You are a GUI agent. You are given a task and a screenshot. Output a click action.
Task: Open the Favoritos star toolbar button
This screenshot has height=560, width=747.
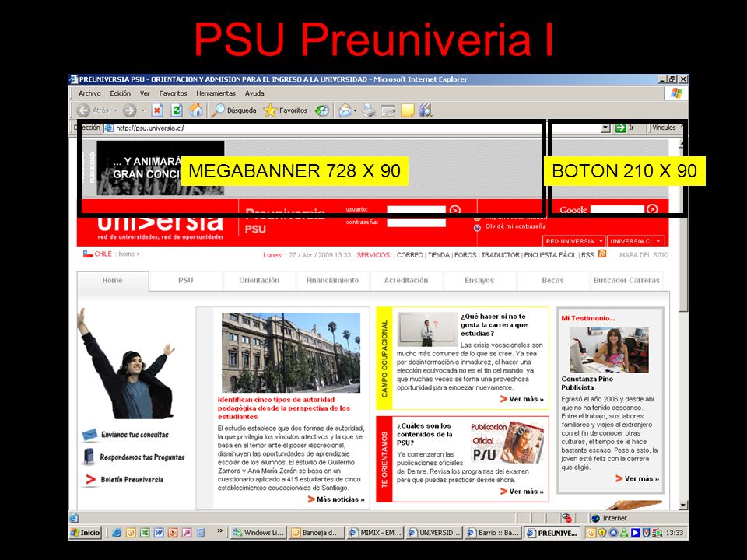[286, 110]
